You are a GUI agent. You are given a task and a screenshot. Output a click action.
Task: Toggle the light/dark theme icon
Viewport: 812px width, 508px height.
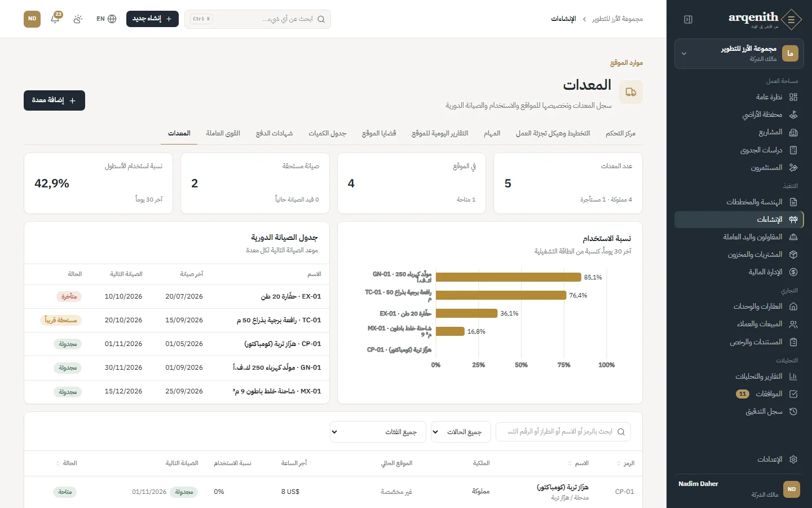(x=78, y=19)
